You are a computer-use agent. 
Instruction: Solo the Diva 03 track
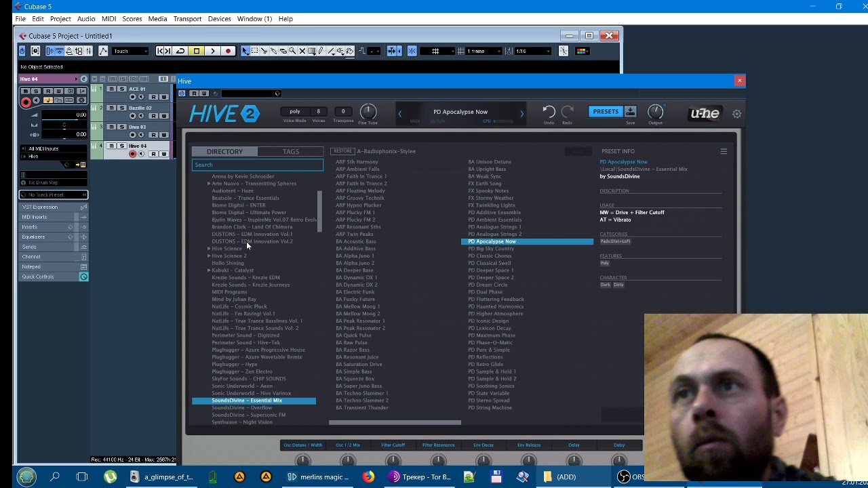click(121, 127)
